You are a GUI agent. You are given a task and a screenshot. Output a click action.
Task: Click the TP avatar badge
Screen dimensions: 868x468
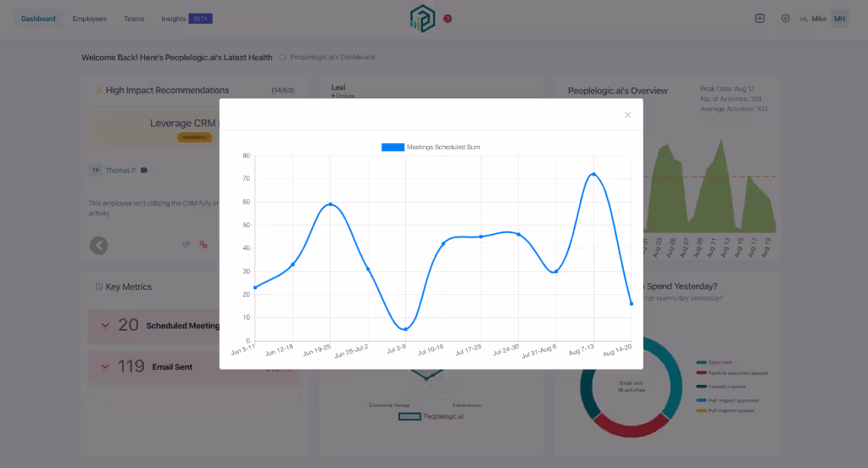(x=96, y=170)
